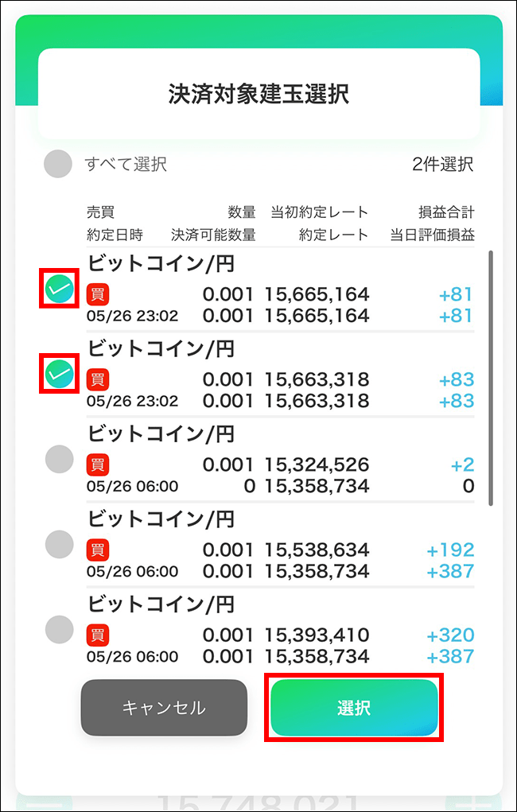Click the red 買 badge of 15,665,164 position
517x812 pixels.
(98, 294)
